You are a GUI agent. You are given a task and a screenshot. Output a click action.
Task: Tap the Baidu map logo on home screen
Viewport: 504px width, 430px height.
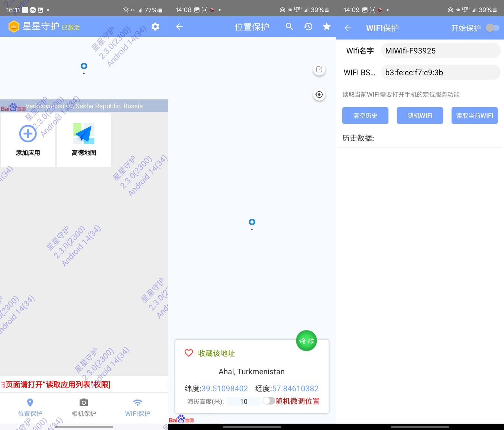click(13, 108)
